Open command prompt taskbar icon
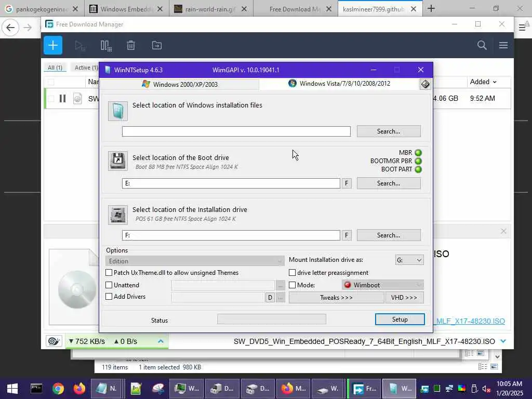 pos(36,389)
